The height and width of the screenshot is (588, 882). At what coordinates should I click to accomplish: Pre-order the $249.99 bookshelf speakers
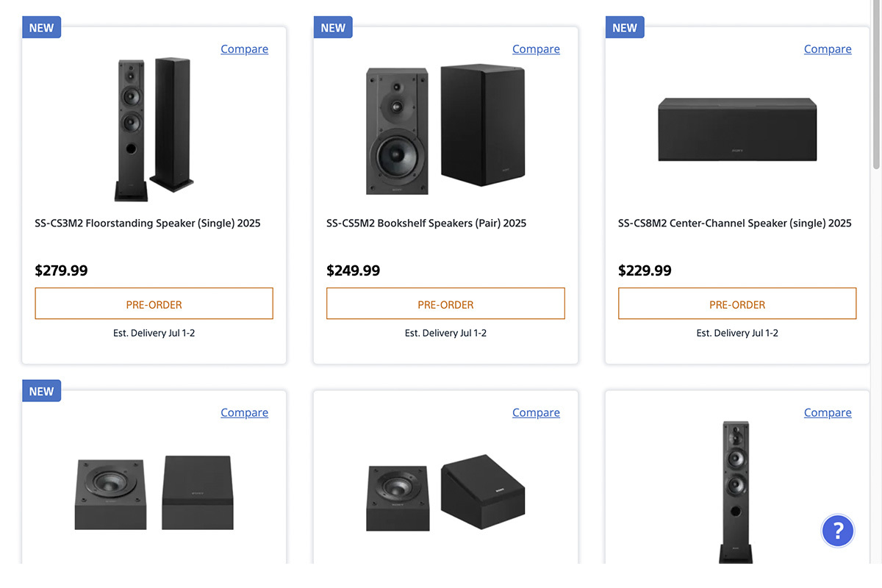[x=445, y=304]
